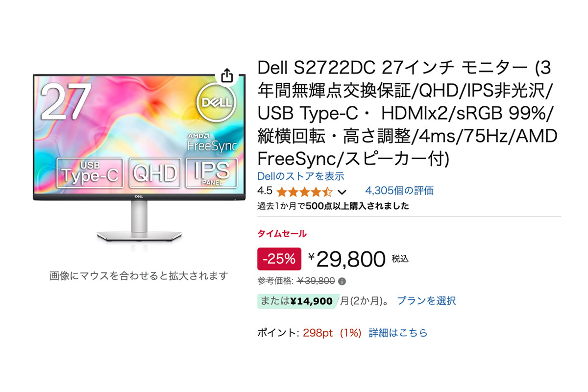Image resolution: width=588 pixels, height=392 pixels.
Task: Select the プランを選択 payment plan link
Action: click(x=426, y=300)
